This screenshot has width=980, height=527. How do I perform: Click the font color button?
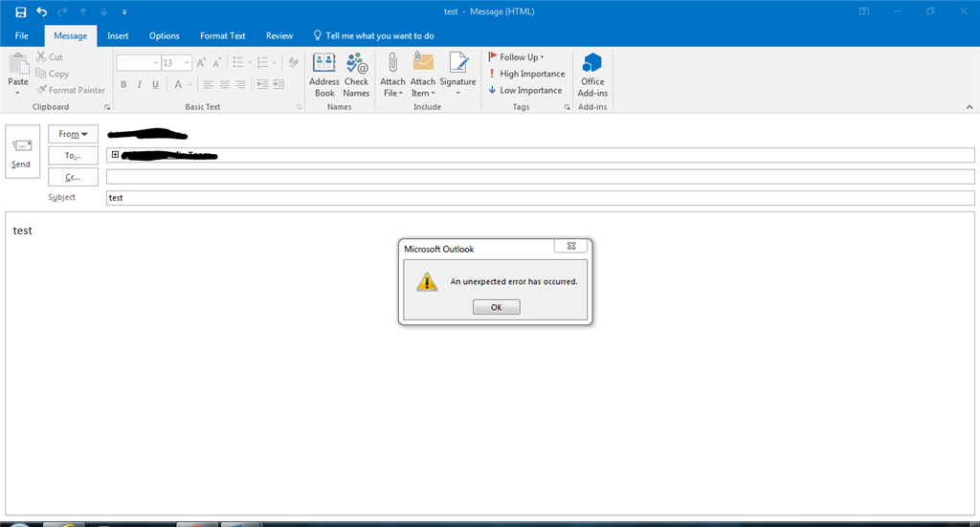[x=178, y=84]
